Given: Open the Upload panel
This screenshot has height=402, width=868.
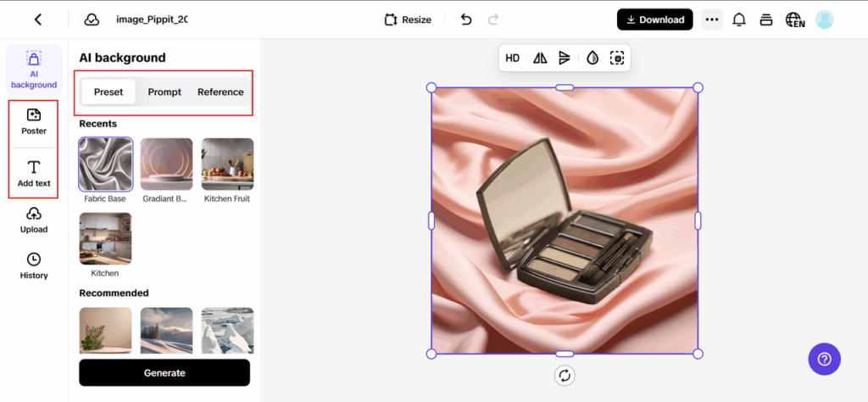Looking at the screenshot, I should [x=34, y=220].
